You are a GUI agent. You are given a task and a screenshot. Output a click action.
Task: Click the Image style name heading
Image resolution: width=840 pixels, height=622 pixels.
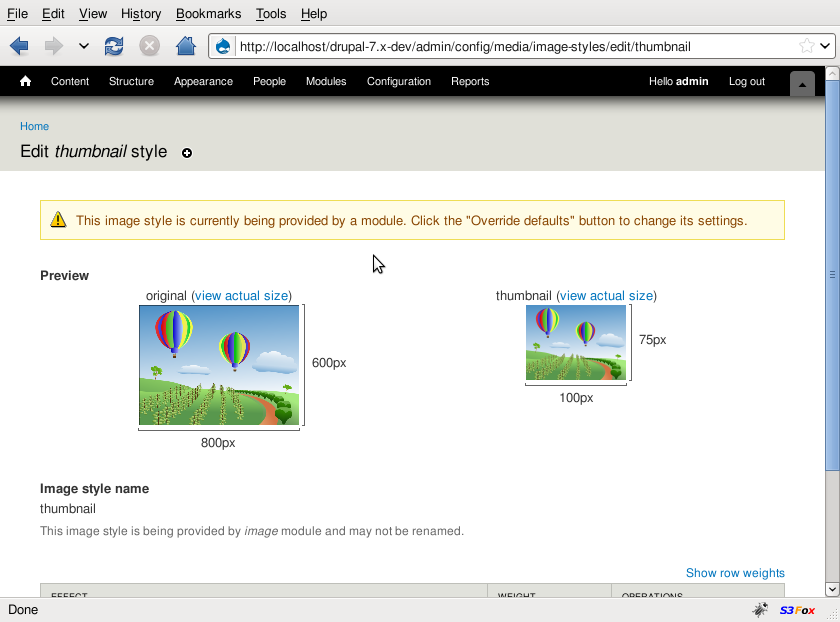[94, 489]
